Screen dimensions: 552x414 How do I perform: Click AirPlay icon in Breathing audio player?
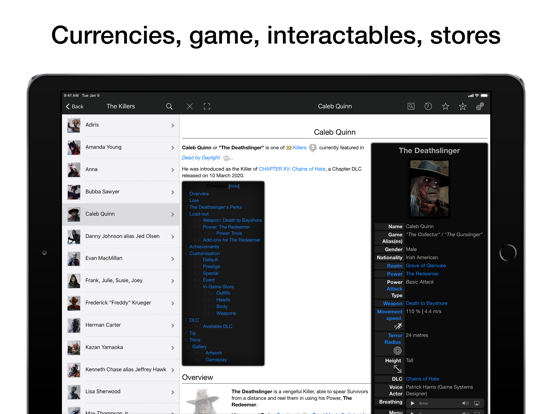coord(477,403)
